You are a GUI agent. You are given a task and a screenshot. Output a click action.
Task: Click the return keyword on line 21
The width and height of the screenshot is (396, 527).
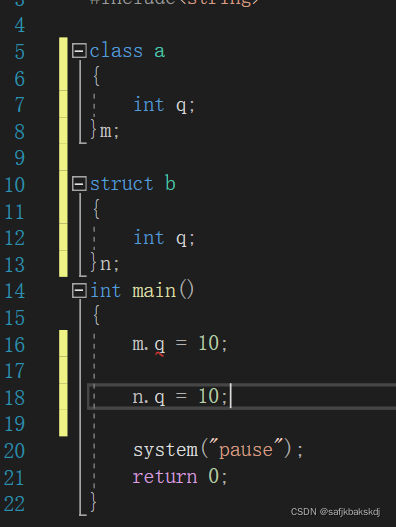(165, 477)
